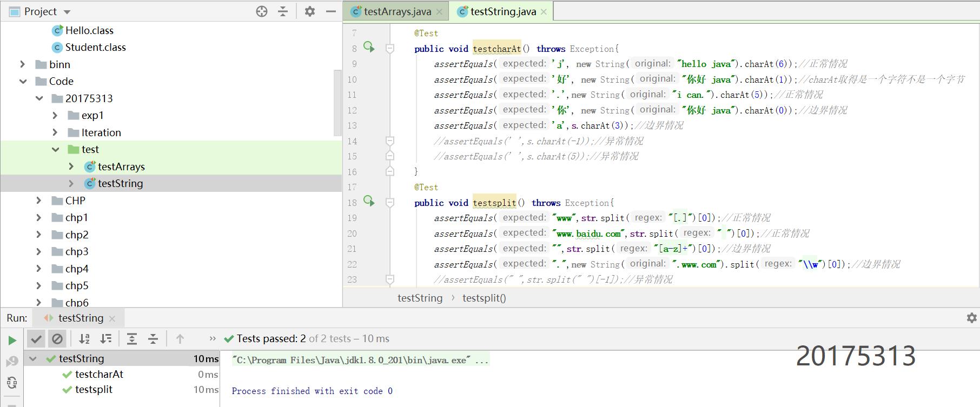Click the previous failed test up arrow
The width and height of the screenshot is (980, 407).
180,339
